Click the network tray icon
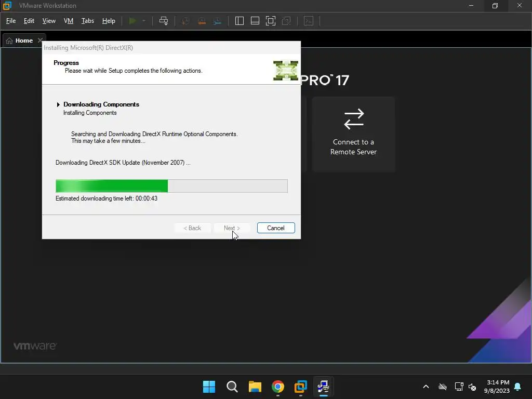Viewport: 532px width, 399px height. click(x=459, y=387)
